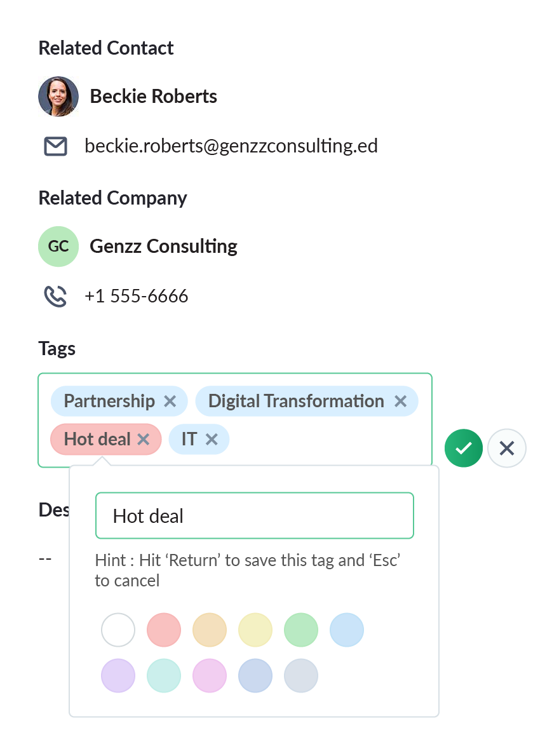
Task: Remove the IT tag
Action: (x=212, y=440)
